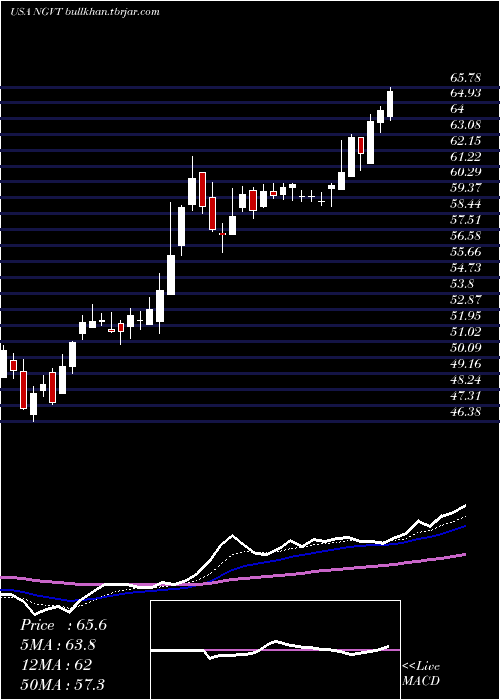This screenshot has width=500, height=700.
Task: Click the <<Live MACD label
Action: (421, 674)
